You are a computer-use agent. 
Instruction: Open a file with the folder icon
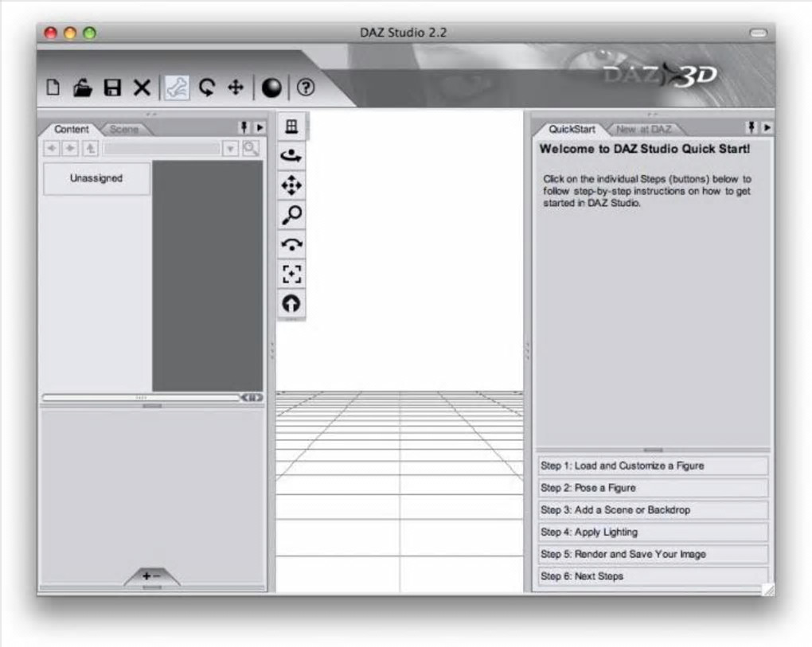(82, 88)
